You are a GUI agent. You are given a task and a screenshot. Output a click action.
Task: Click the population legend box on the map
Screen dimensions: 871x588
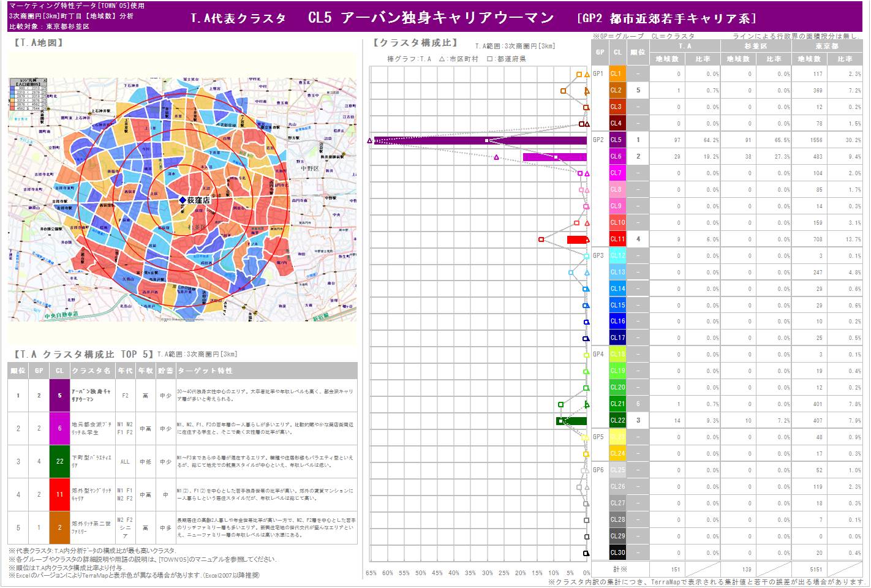click(x=29, y=94)
